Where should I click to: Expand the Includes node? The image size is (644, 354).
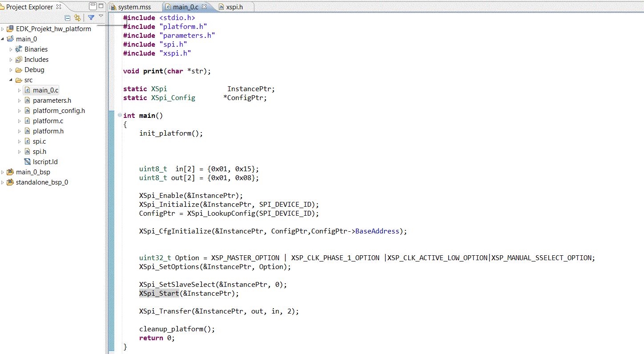[11, 60]
